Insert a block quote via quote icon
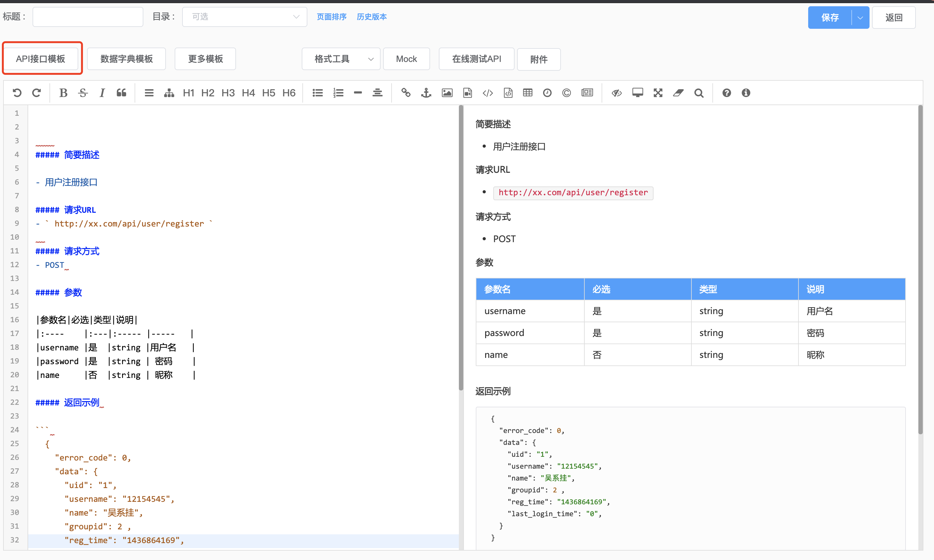934x560 pixels. pyautogui.click(x=121, y=93)
